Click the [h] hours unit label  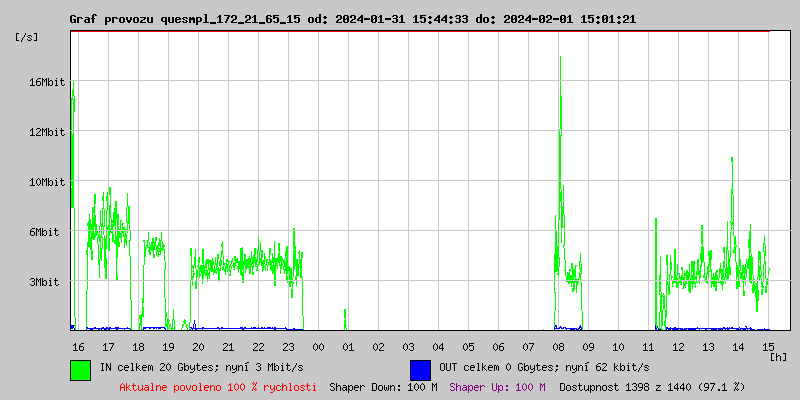coord(779,356)
